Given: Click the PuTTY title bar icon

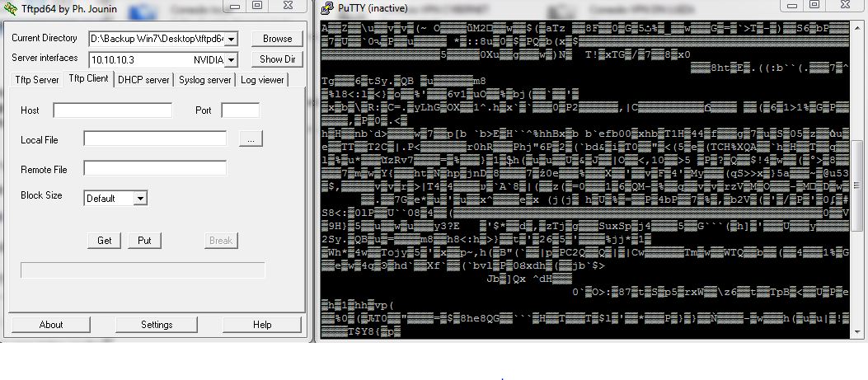Looking at the screenshot, I should point(327,8).
